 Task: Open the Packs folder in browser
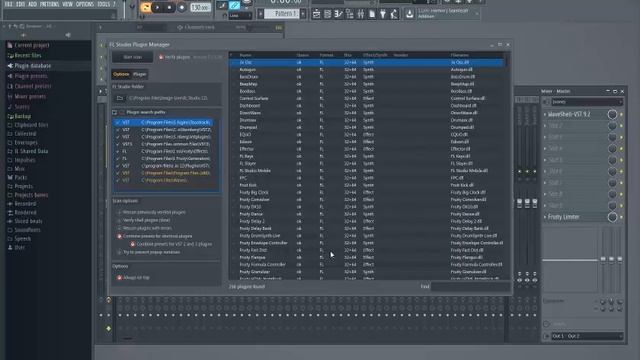point(20,178)
